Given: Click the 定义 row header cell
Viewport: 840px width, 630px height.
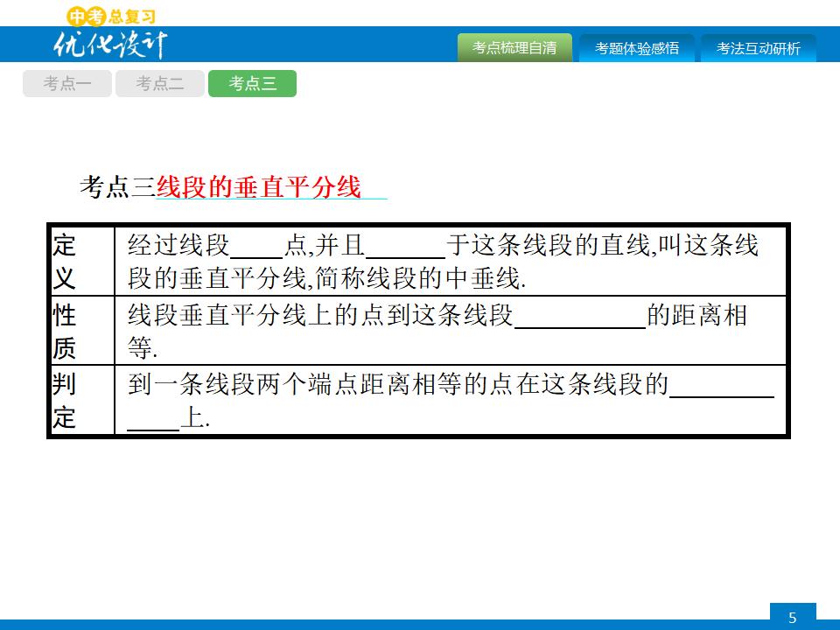Looking at the screenshot, I should pyautogui.click(x=82, y=262).
